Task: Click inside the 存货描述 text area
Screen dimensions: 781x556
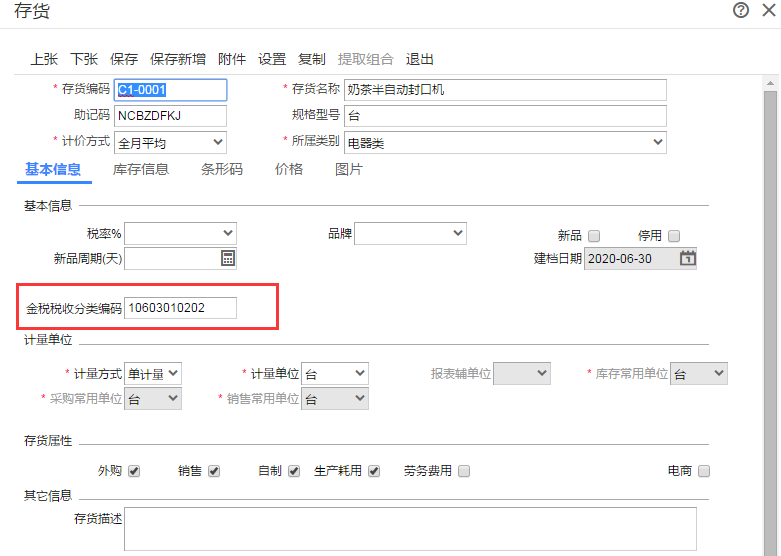Action: 410,529
